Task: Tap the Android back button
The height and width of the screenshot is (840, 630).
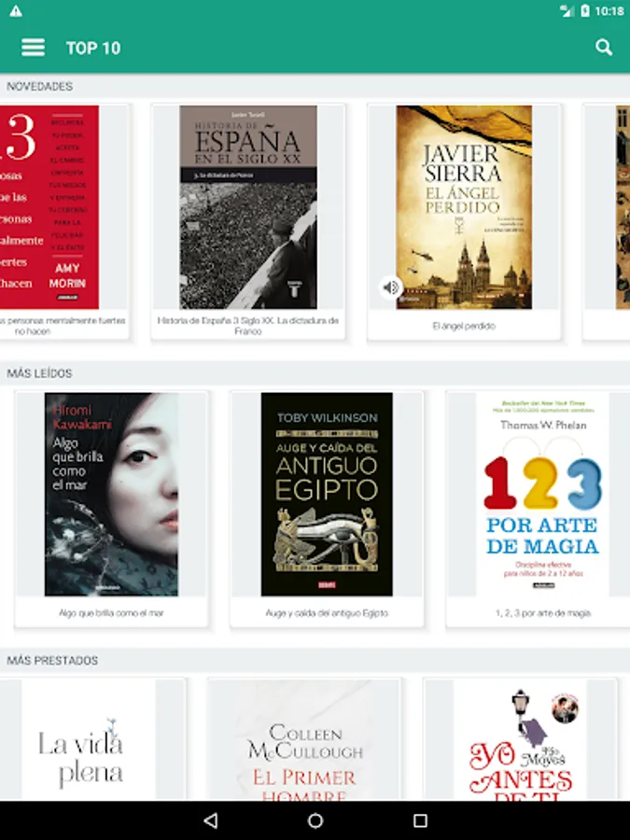Action: pyautogui.click(x=211, y=820)
